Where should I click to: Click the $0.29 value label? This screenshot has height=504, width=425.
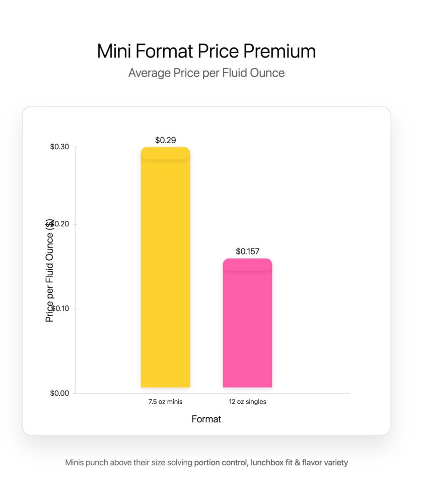pyautogui.click(x=165, y=140)
